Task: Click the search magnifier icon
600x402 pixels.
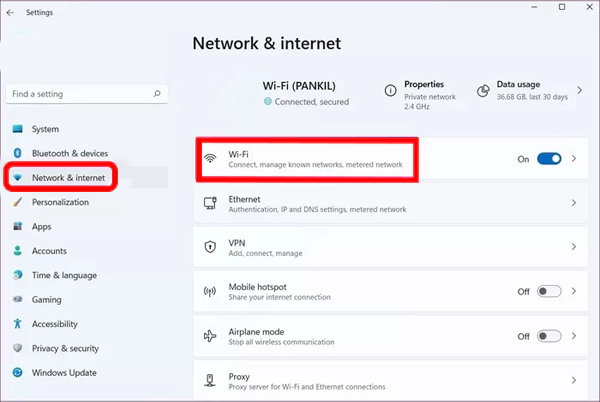Action: [x=157, y=94]
